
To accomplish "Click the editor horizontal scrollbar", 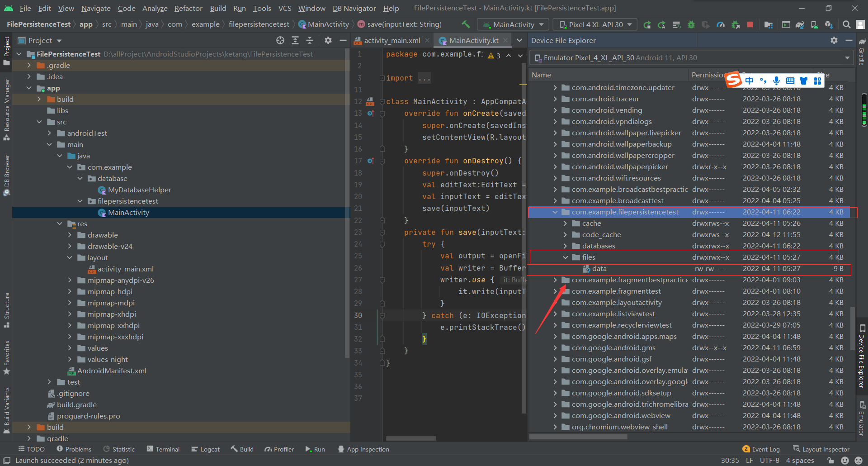I will (x=410, y=438).
